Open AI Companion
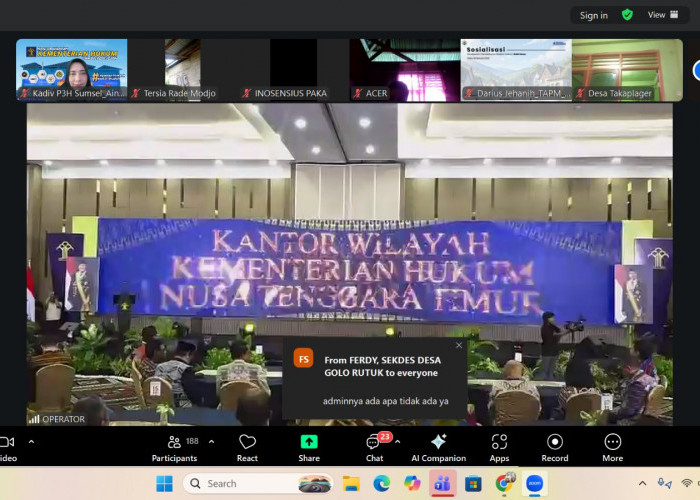 [438, 446]
